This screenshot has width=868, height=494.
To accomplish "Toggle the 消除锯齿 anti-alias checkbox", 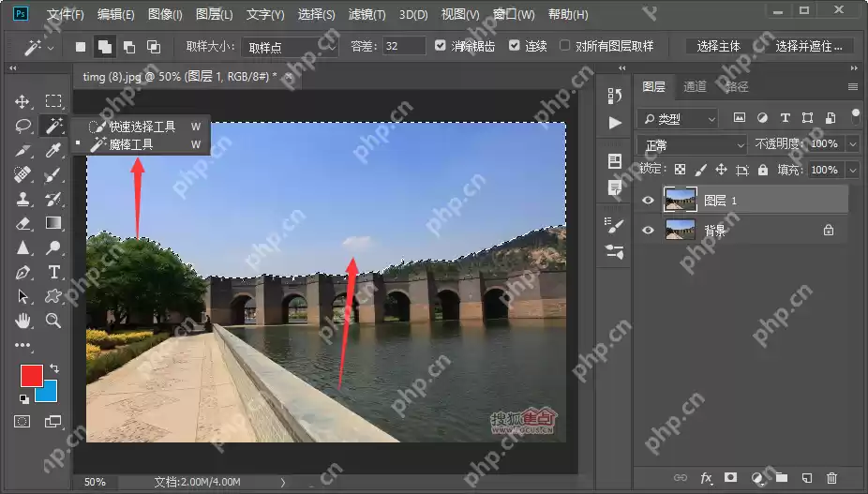I will (x=441, y=46).
